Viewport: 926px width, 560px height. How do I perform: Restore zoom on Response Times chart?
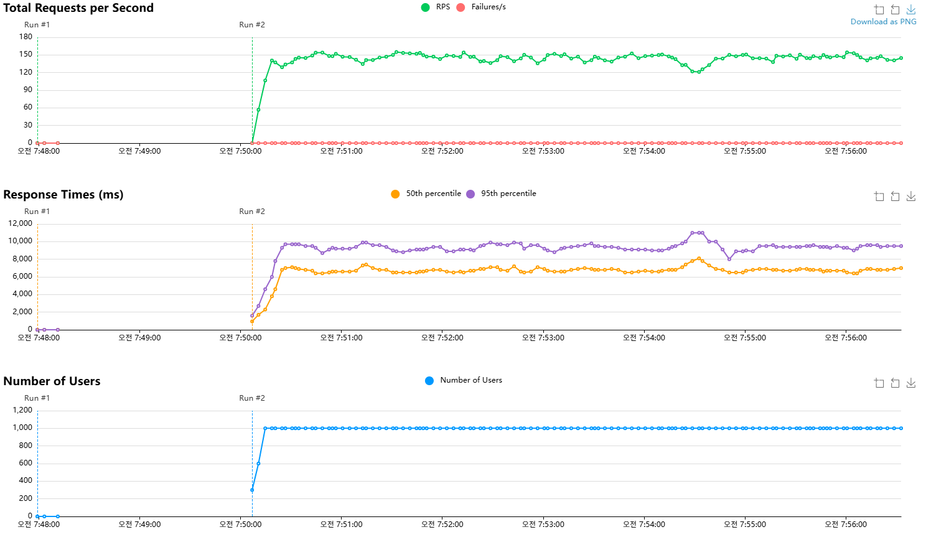click(895, 196)
